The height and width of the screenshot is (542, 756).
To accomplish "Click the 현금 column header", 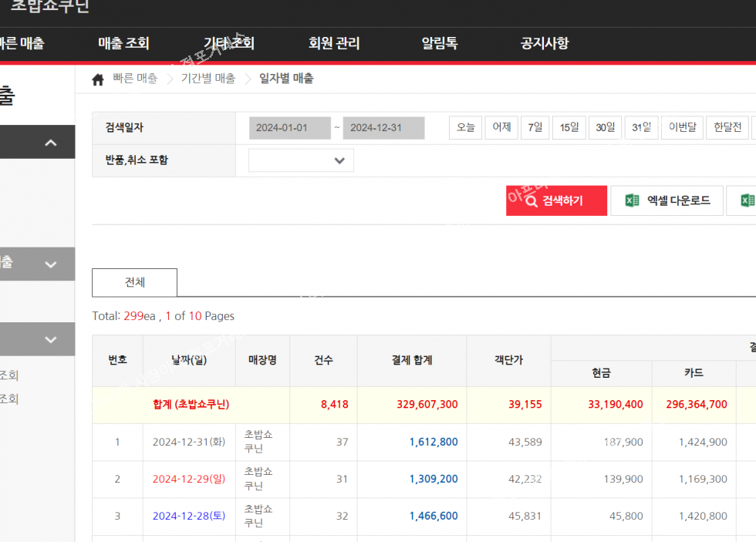I will [601, 373].
